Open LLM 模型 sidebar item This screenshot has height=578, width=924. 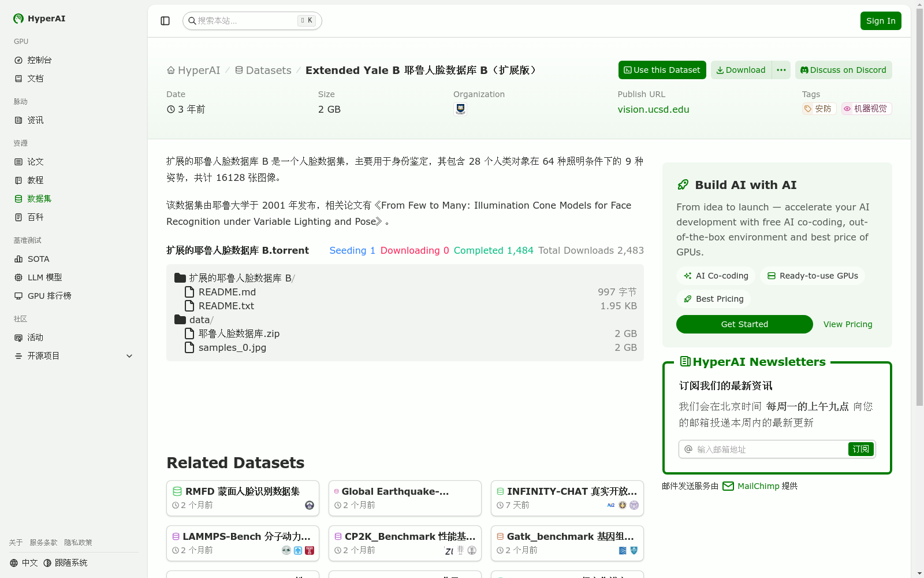pos(74,277)
